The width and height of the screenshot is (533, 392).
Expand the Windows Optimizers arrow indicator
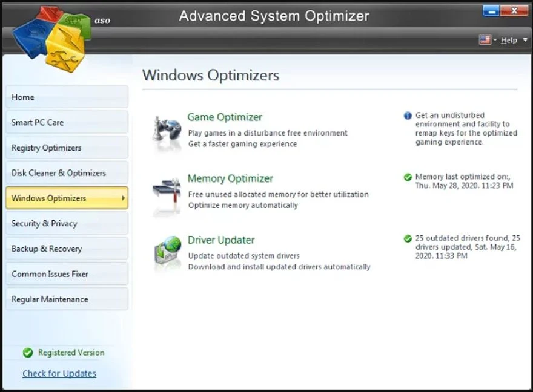pyautogui.click(x=124, y=198)
